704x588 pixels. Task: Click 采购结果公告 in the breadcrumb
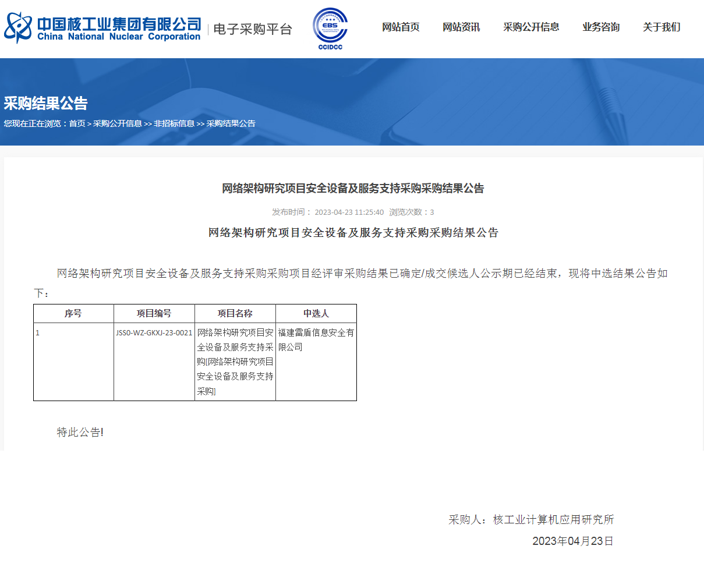(x=231, y=123)
